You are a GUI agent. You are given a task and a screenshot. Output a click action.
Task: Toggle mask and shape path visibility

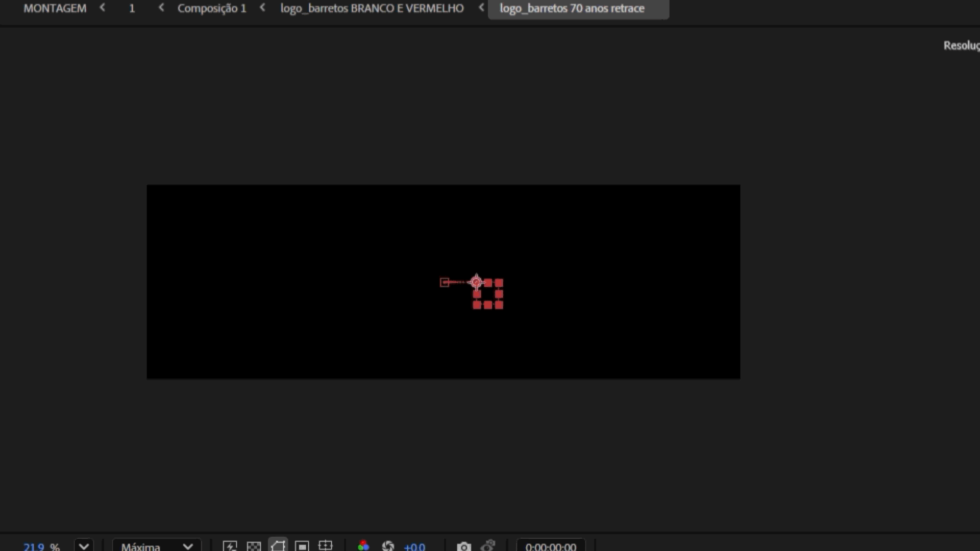point(278,546)
